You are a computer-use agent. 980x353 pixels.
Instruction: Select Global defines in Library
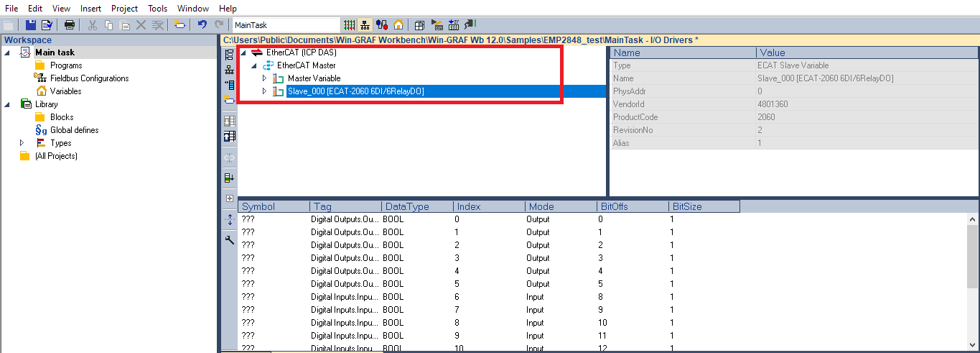pos(74,130)
